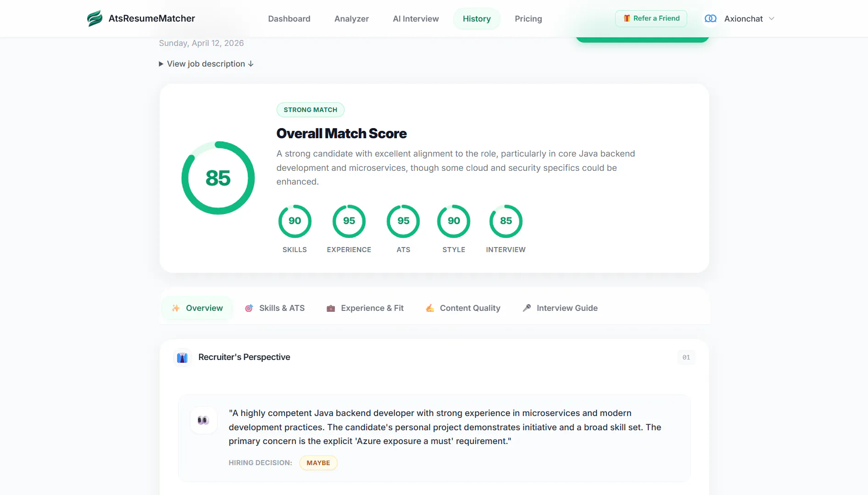The width and height of the screenshot is (868, 495).
Task: Expand the View job description disclosure triangle
Action: [x=161, y=64]
